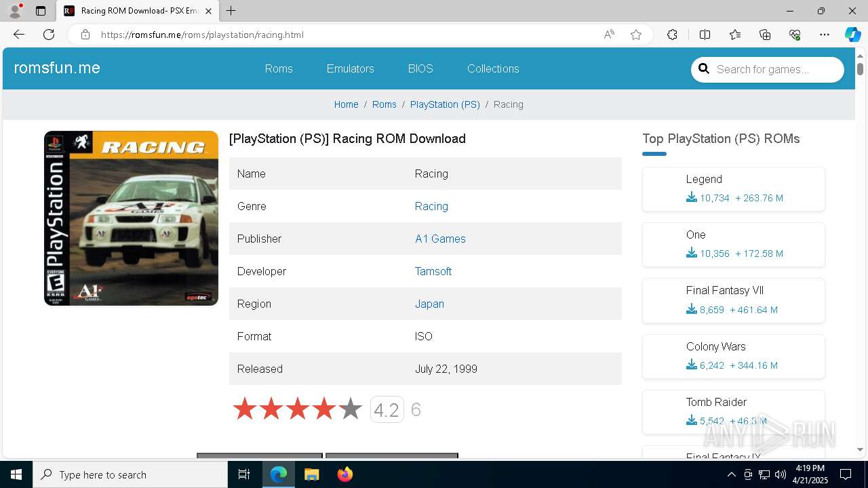Launch Firefox from taskbar
Viewport: 868px width, 488px height.
(x=344, y=474)
